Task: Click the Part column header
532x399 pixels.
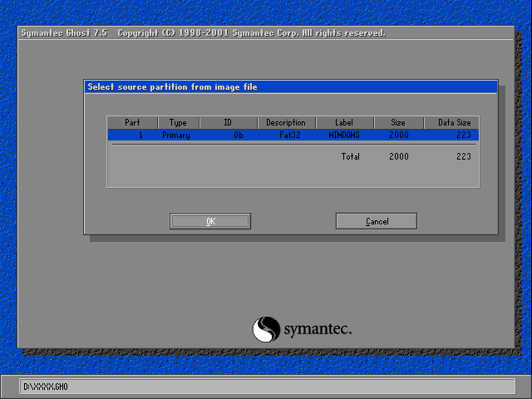Action: tap(132, 122)
